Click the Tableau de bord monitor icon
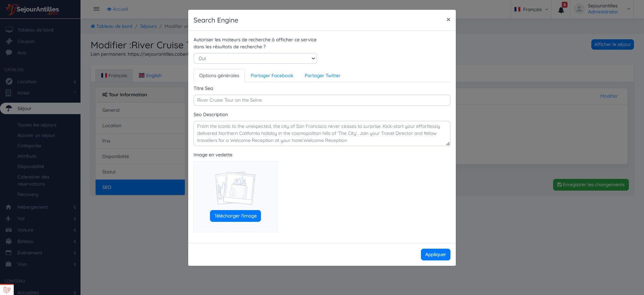 (x=9, y=30)
